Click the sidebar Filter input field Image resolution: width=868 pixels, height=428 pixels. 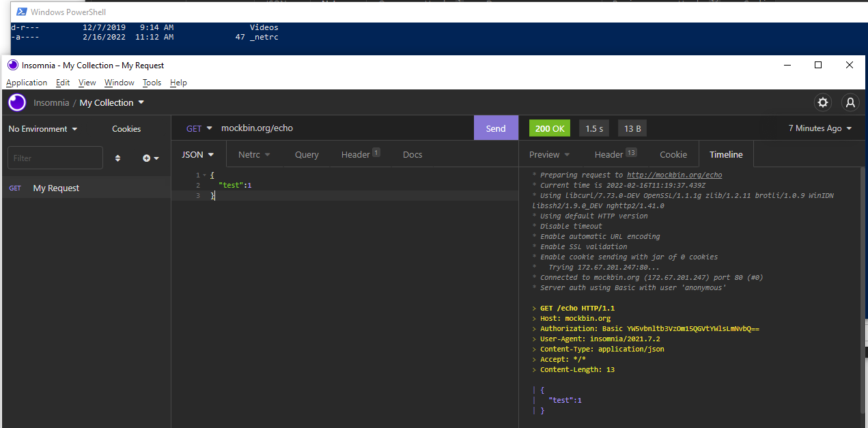point(55,158)
